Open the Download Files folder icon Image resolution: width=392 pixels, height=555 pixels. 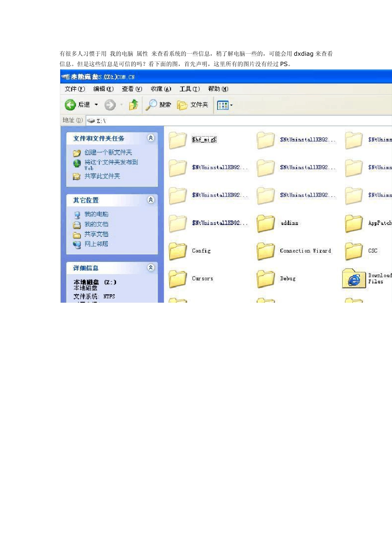(x=354, y=279)
